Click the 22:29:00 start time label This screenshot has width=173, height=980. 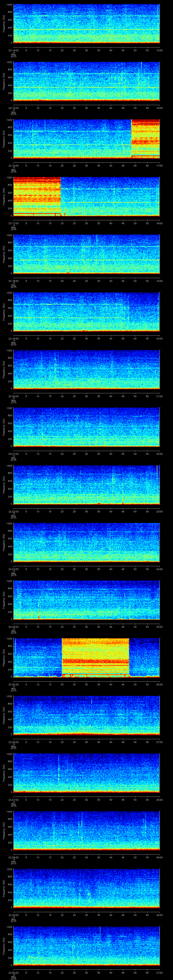(x=13, y=915)
